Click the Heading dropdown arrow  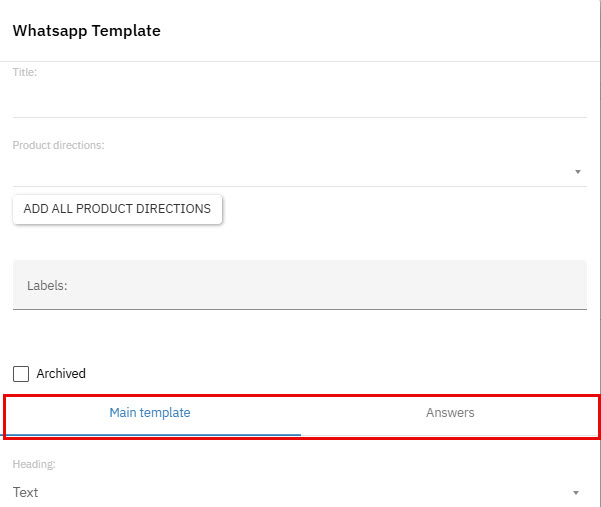click(x=576, y=493)
